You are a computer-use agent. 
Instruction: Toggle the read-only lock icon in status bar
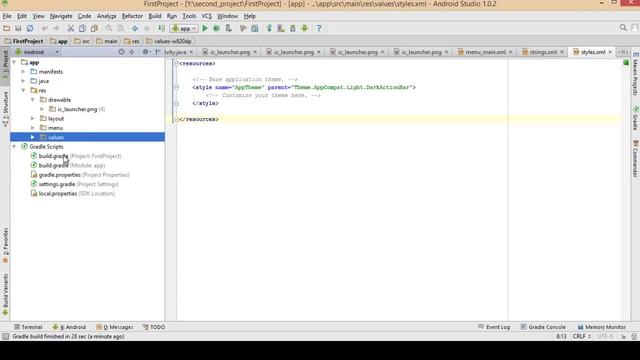coord(623,336)
